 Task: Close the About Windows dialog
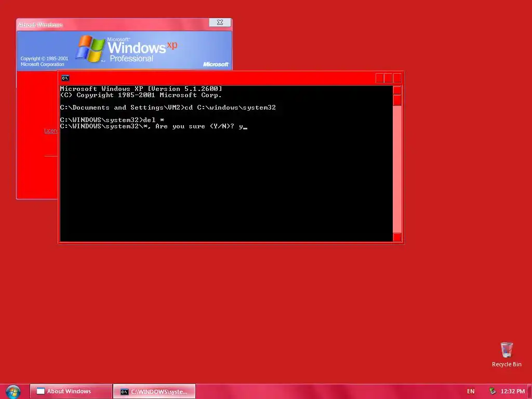[x=220, y=22]
